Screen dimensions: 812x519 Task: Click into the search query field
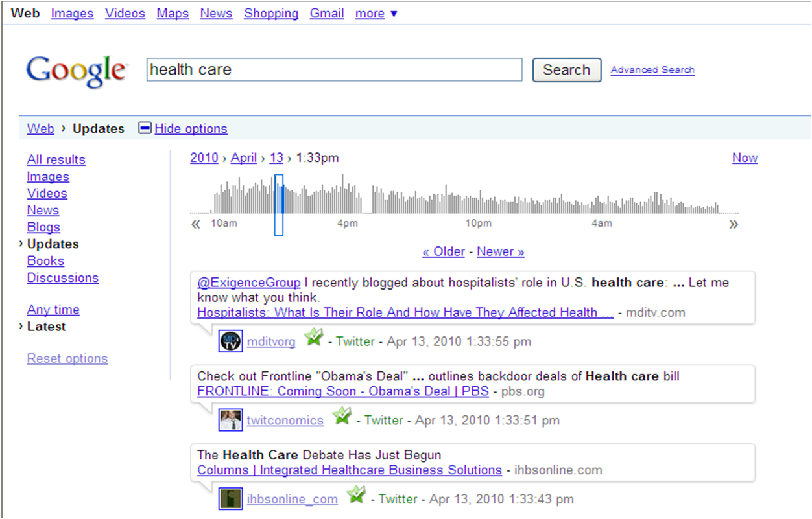coord(334,70)
